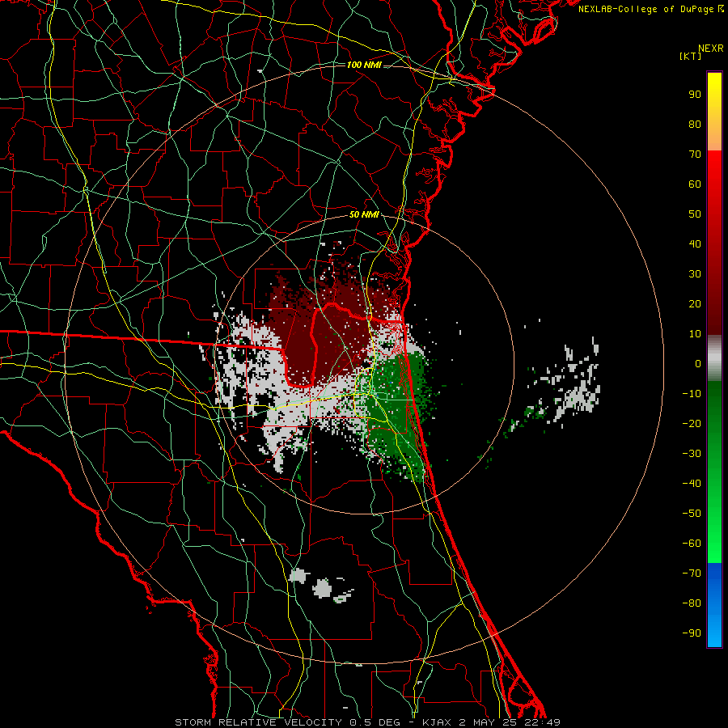Click the -80 value on velocity scale
728x728 pixels.
tap(692, 603)
